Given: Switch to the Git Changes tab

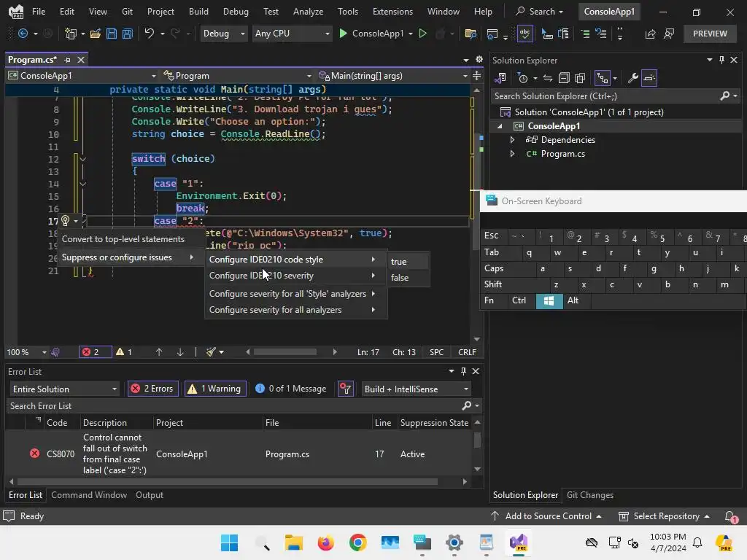Looking at the screenshot, I should tap(589, 495).
